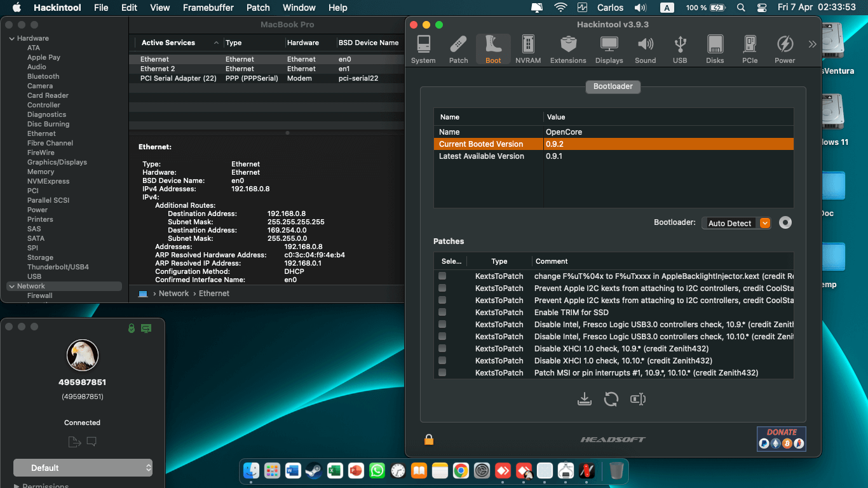
Task: Sort by the Active Services column header
Action: click(x=168, y=43)
